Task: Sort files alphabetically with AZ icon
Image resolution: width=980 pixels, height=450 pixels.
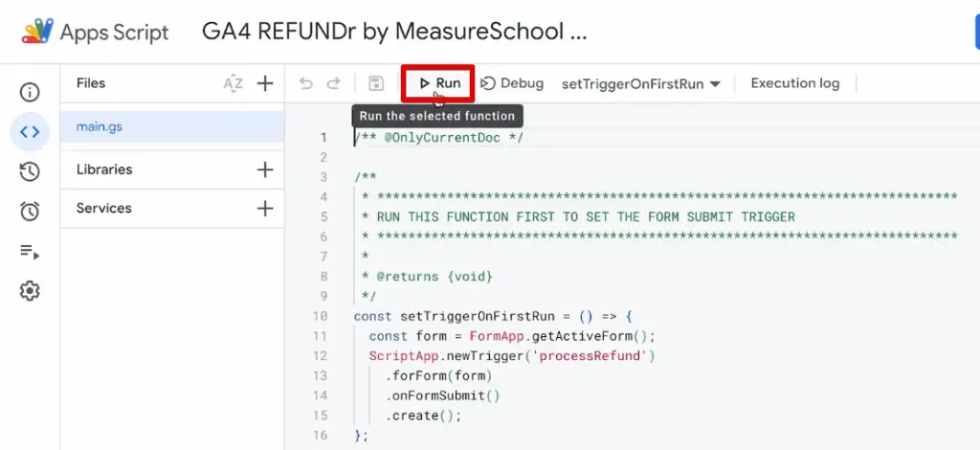Action: point(233,83)
